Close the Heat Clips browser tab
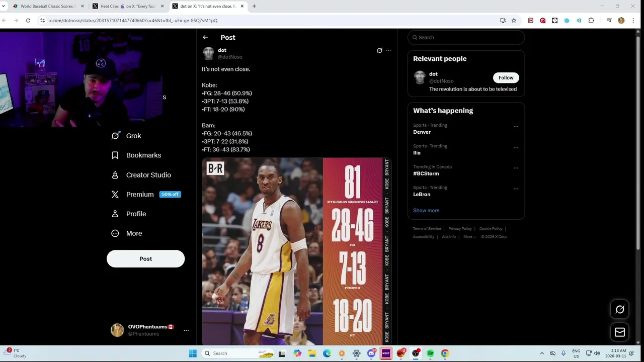The width and height of the screenshot is (644, 362). click(x=162, y=6)
